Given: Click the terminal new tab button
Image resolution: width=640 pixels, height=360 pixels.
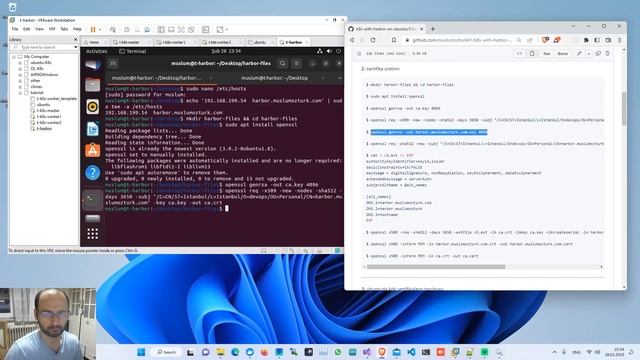Looking at the screenshot, I should (113, 63).
